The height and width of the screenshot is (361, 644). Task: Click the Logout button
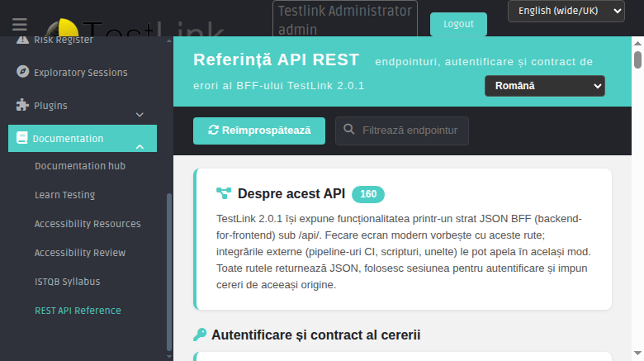(458, 24)
